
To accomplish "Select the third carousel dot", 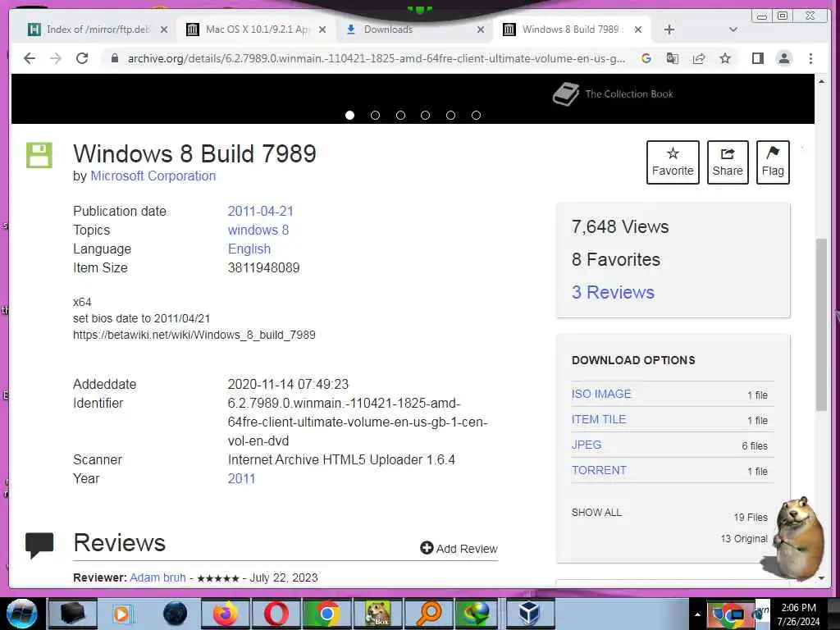I will point(400,115).
